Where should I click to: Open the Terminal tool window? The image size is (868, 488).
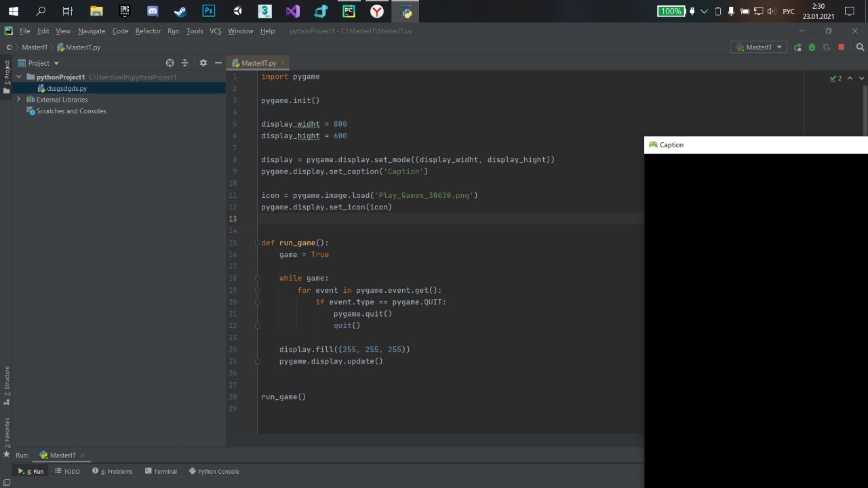click(161, 471)
